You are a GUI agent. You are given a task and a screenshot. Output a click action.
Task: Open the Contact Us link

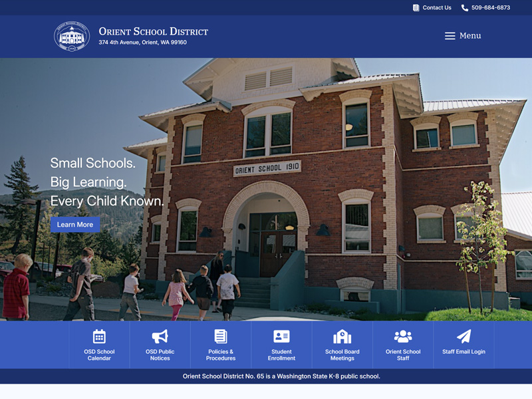437,8
